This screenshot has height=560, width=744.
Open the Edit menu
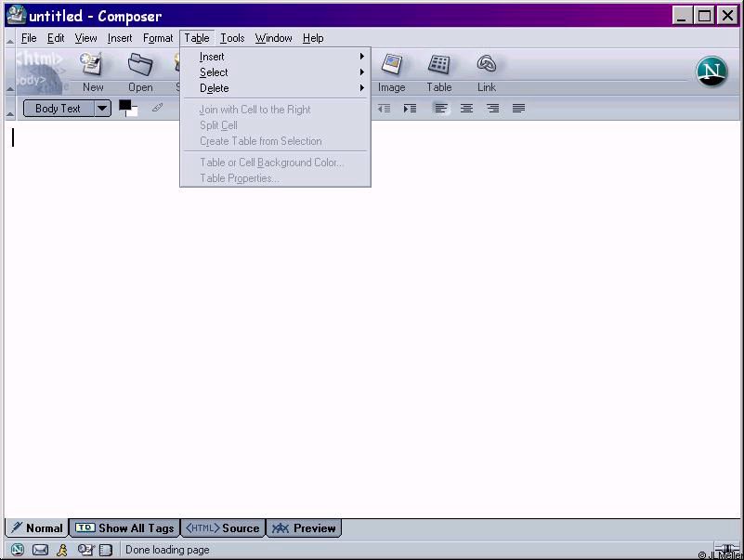56,38
